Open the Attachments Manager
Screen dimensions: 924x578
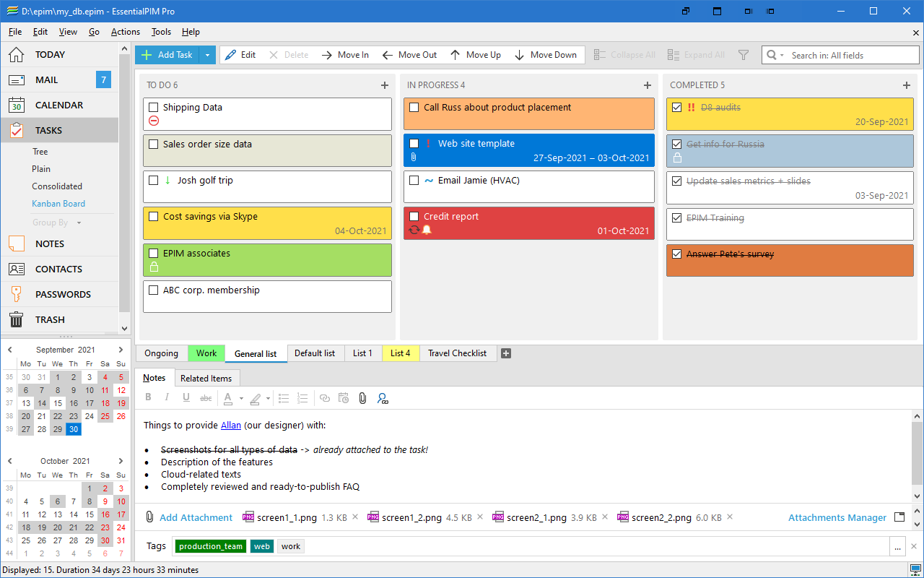point(837,517)
